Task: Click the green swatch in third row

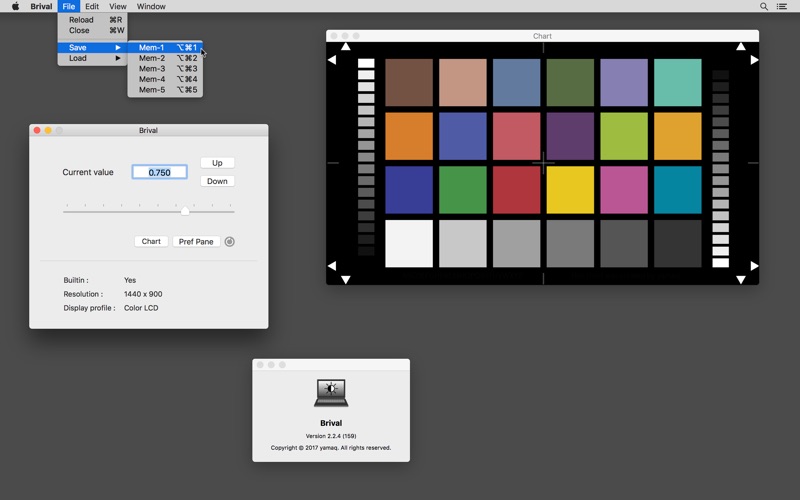Action: (x=463, y=190)
